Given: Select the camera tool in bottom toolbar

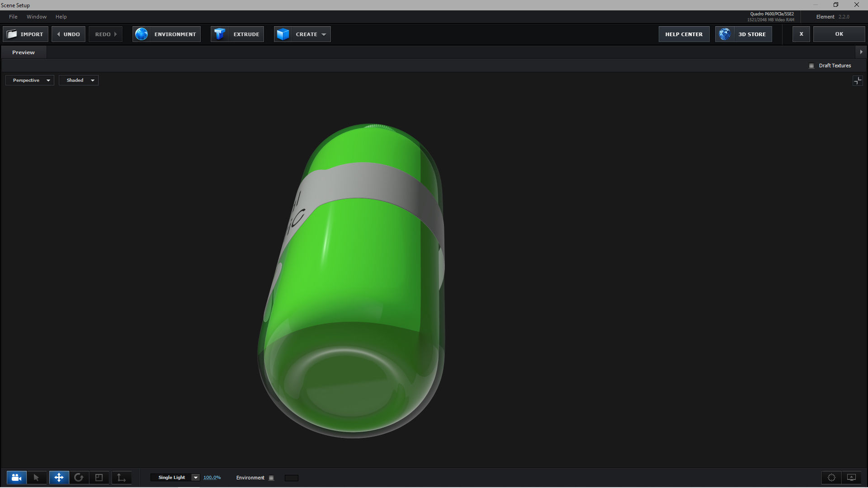Looking at the screenshot, I should coord(16,478).
